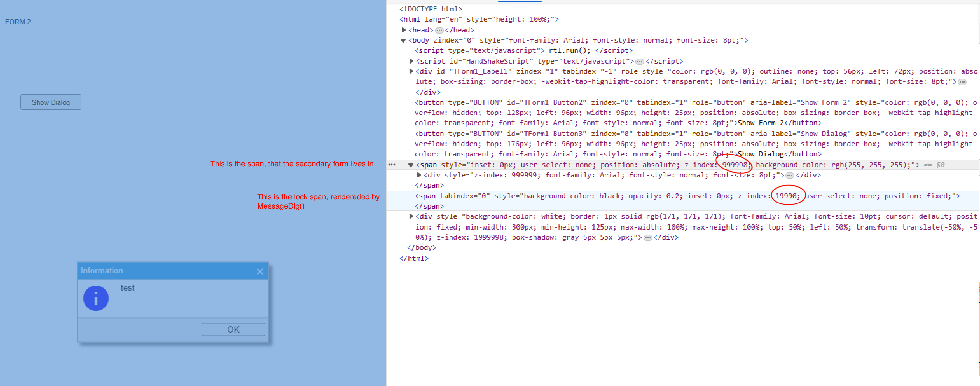Select the html lang="en" element line

click(x=479, y=19)
